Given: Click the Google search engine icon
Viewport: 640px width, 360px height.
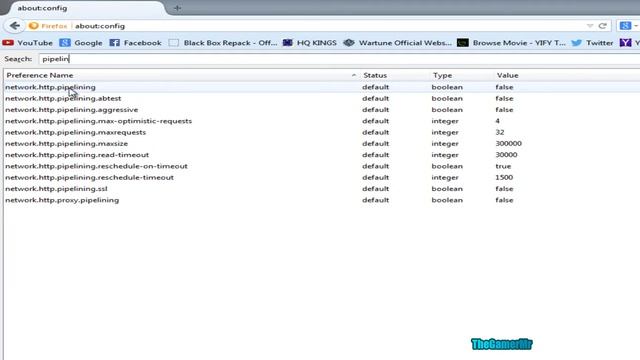Looking at the screenshot, I should pos(625,26).
